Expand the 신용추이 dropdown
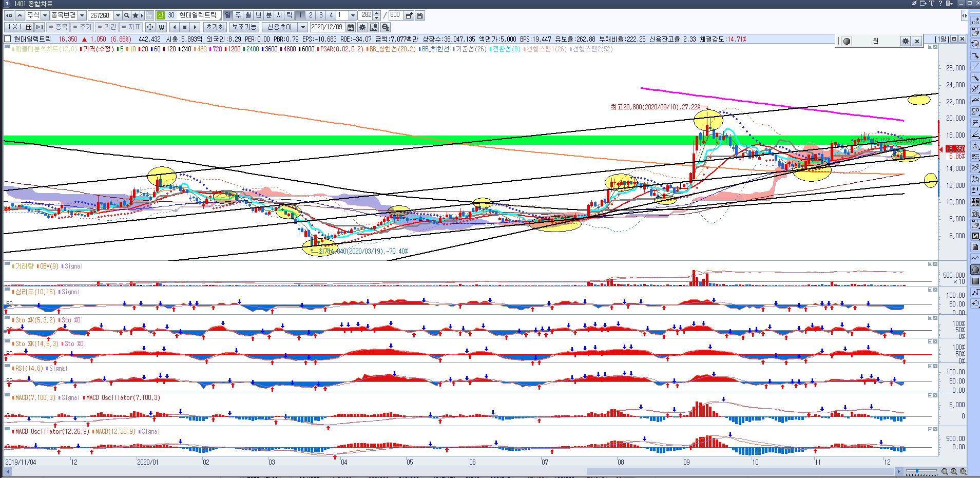980x478 pixels. (x=302, y=27)
